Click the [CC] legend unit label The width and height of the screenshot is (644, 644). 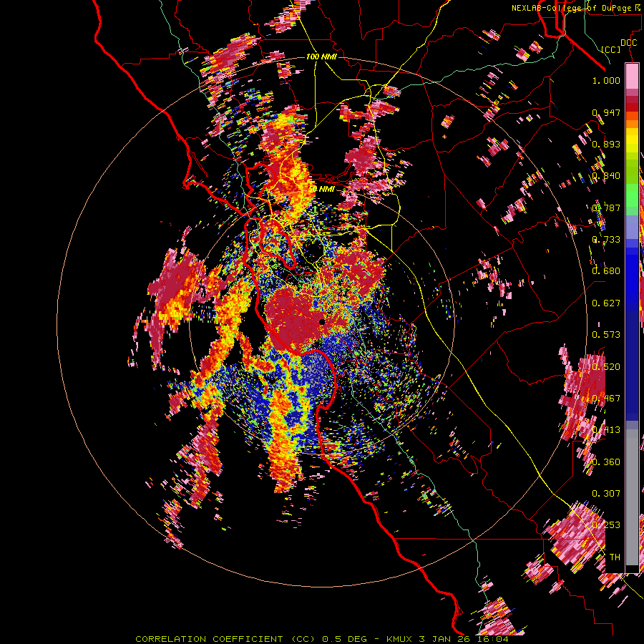coord(610,49)
